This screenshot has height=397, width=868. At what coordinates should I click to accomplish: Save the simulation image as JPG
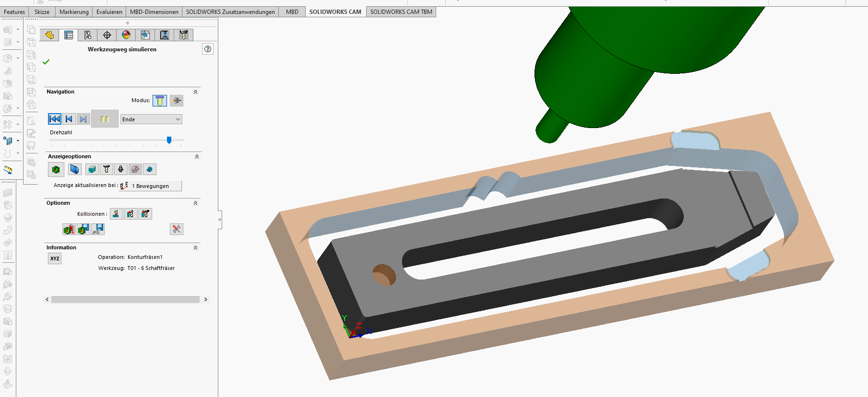tap(98, 229)
